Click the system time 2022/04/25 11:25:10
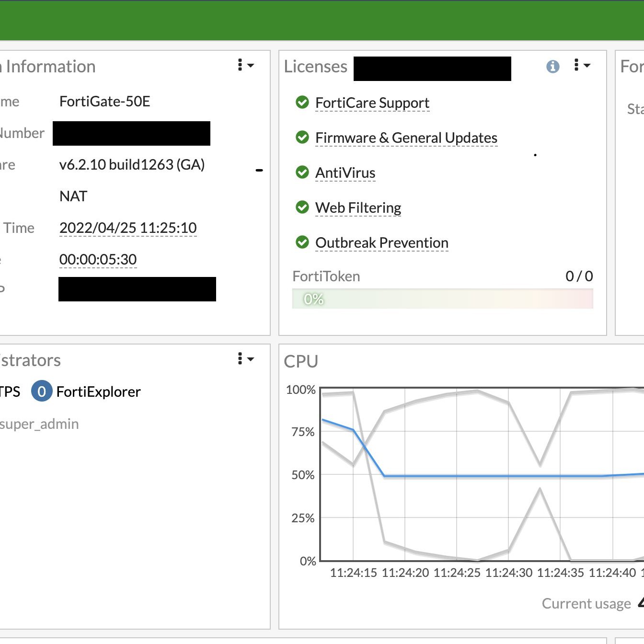 click(x=128, y=228)
